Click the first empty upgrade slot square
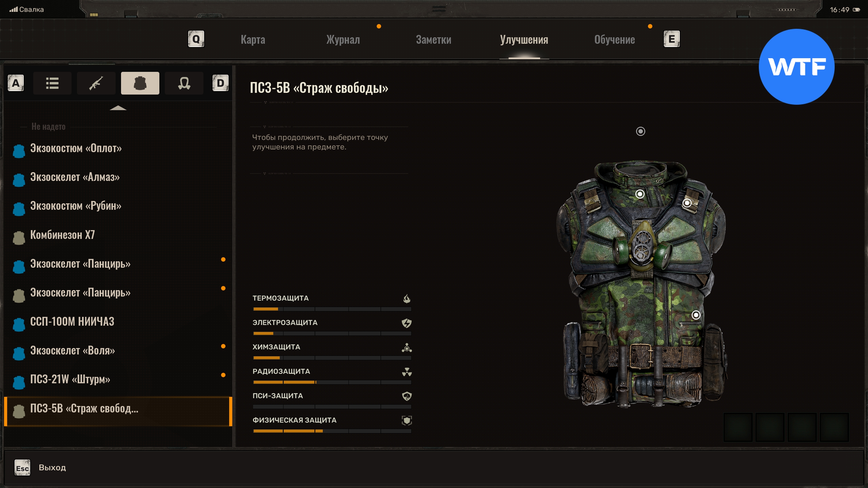 738,427
